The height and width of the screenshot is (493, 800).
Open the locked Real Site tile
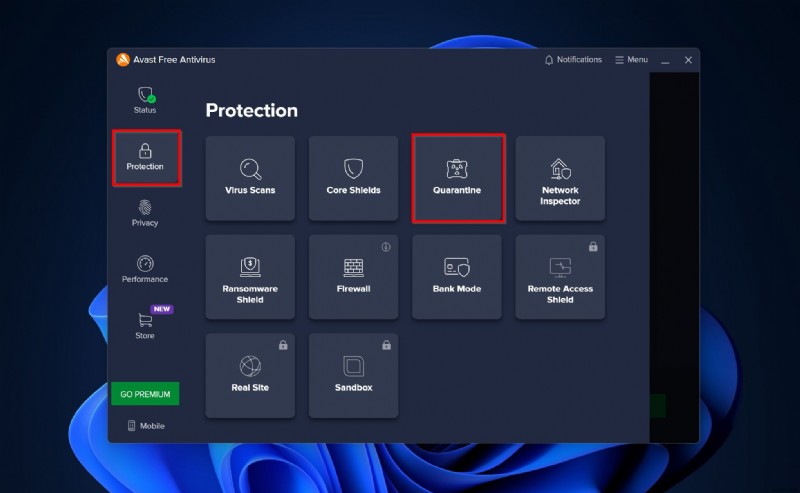tap(250, 376)
